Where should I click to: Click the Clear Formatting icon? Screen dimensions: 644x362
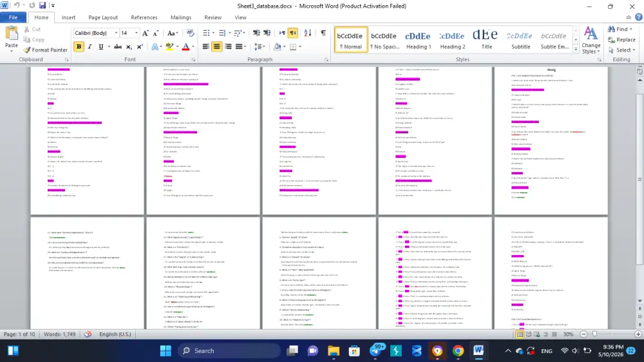pyautogui.click(x=190, y=33)
